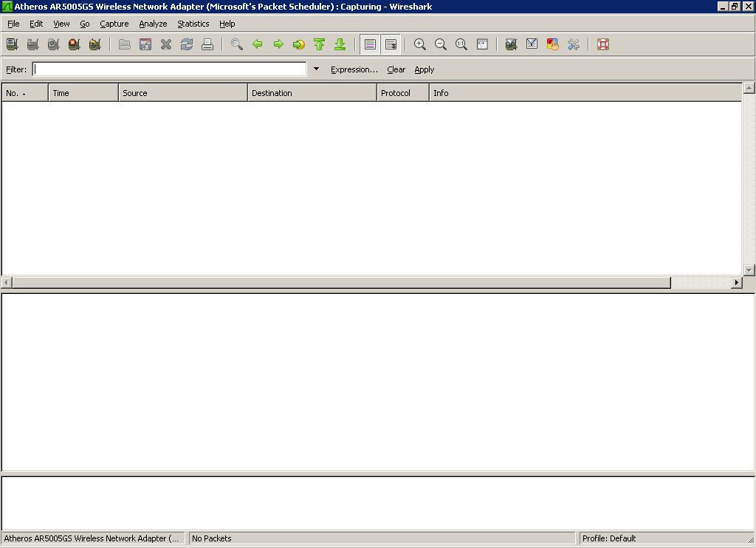Go to specific packet number icon
Viewport: 756px width, 548px height.
[299, 44]
